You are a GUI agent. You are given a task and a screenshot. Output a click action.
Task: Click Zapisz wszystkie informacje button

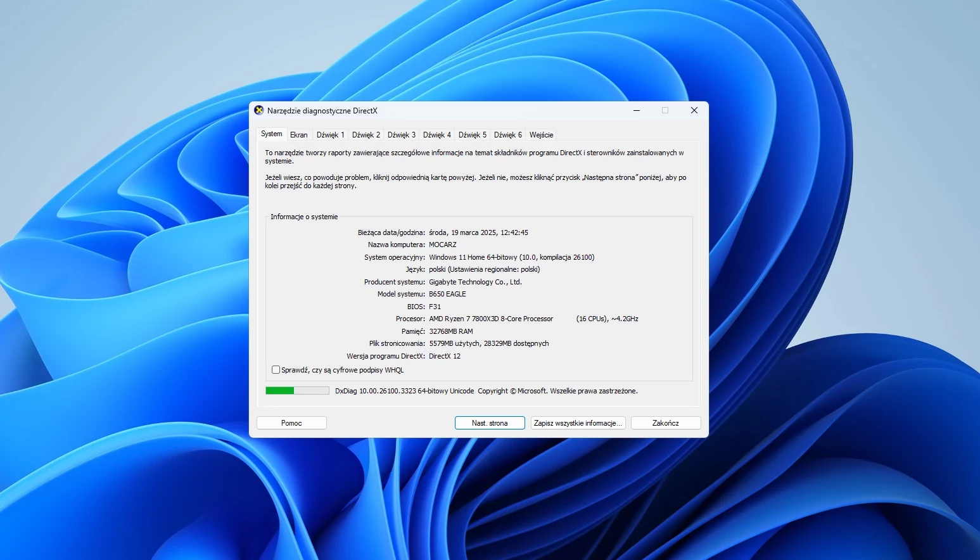click(578, 423)
